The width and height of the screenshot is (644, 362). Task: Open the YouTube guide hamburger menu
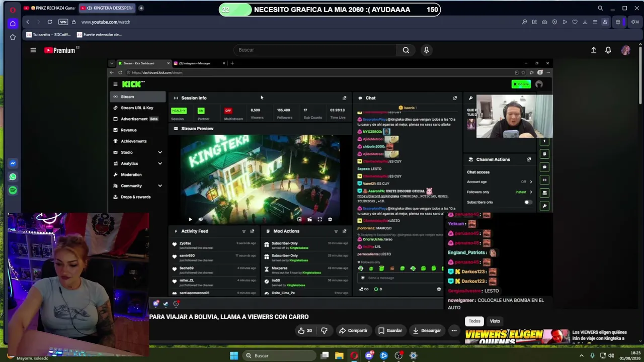(x=33, y=50)
